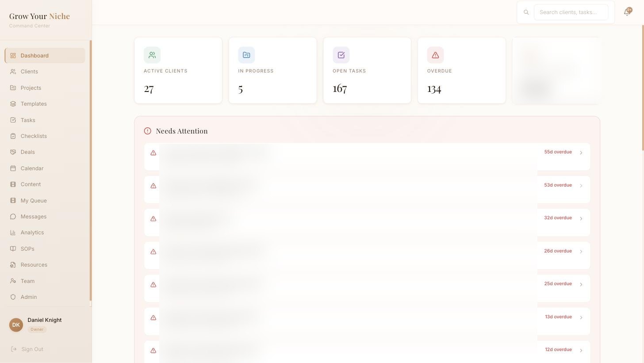The height and width of the screenshot is (363, 644).
Task: Click the search clients, tasks field
Action: tap(571, 12)
